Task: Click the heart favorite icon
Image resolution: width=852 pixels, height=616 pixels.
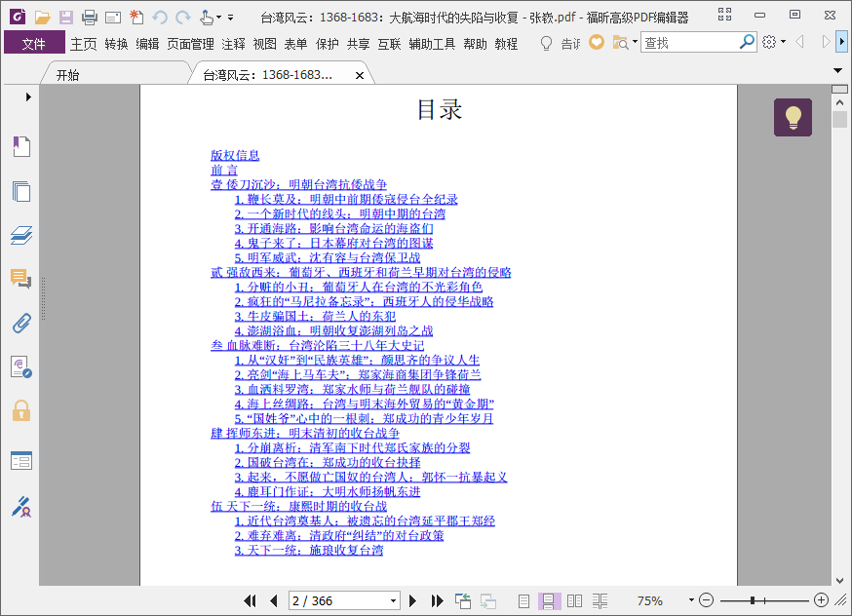Action: 596,42
